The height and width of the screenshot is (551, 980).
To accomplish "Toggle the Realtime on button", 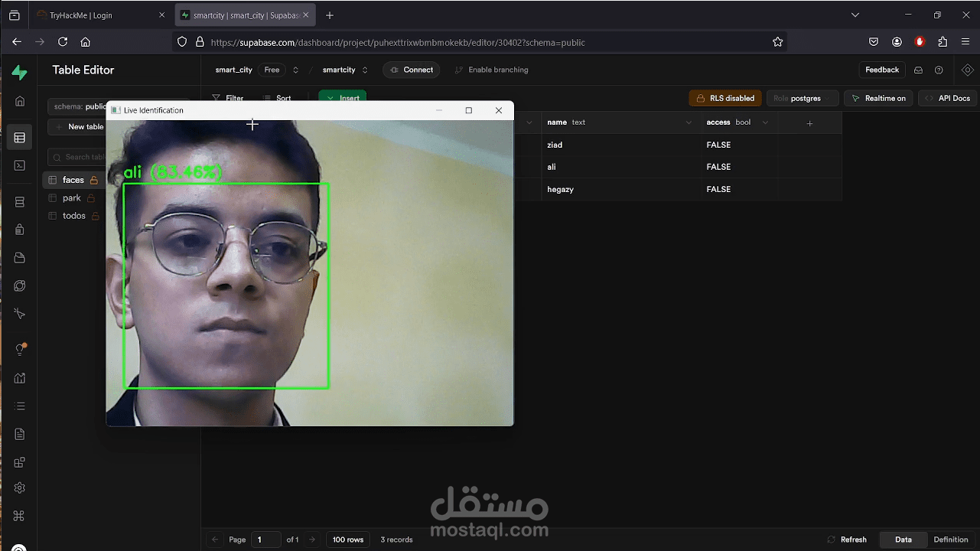I will coord(878,98).
